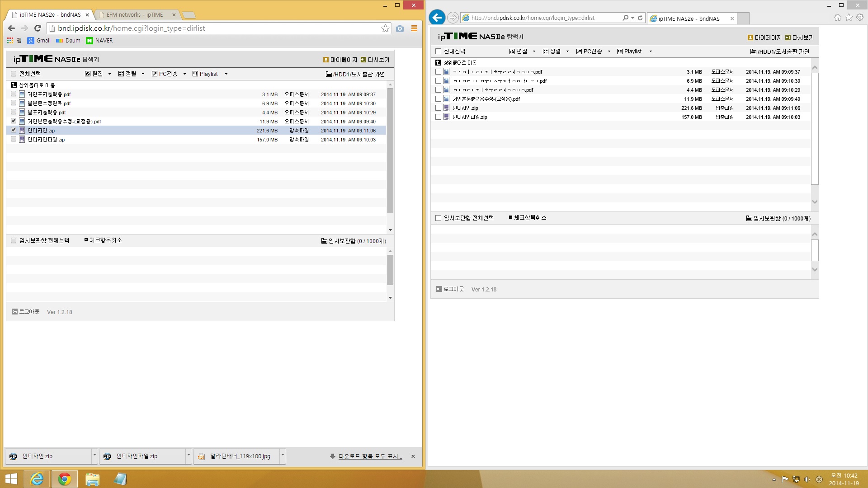Open the Chrome hamburger menu icon

pyautogui.click(x=414, y=28)
